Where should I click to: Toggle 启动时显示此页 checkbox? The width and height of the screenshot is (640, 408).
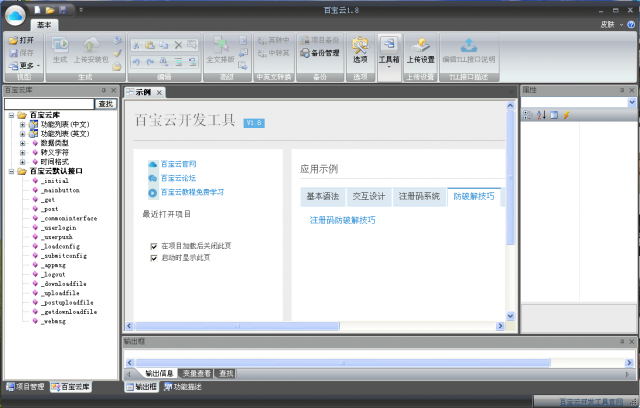tap(154, 258)
